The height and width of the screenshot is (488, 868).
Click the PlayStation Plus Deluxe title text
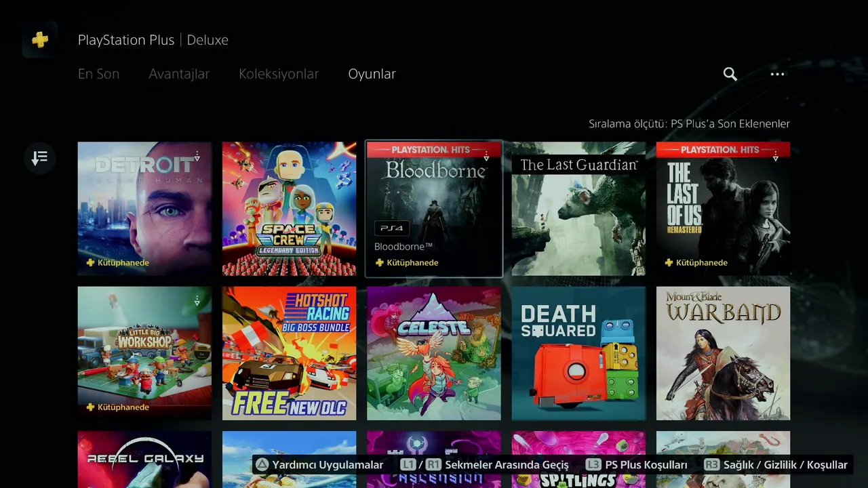153,40
